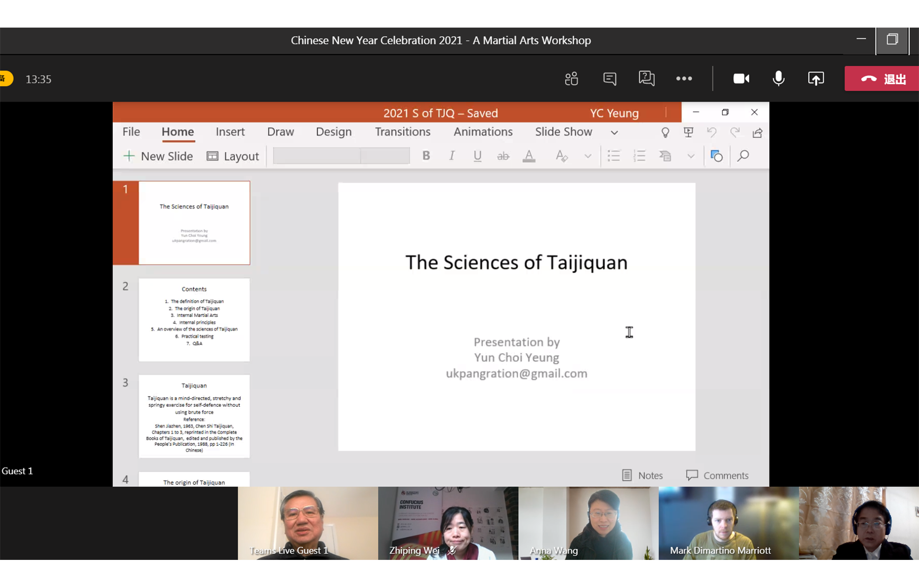Open the Comments pane
919x588 pixels.
[717, 475]
